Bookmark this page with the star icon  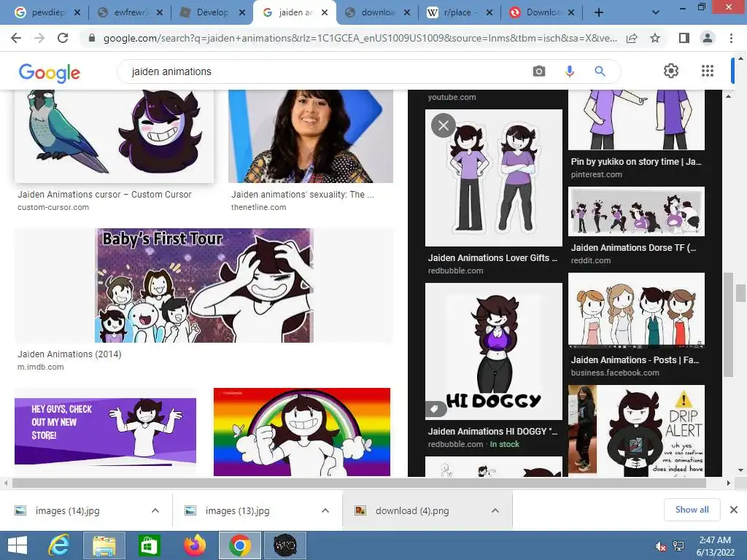[655, 38]
